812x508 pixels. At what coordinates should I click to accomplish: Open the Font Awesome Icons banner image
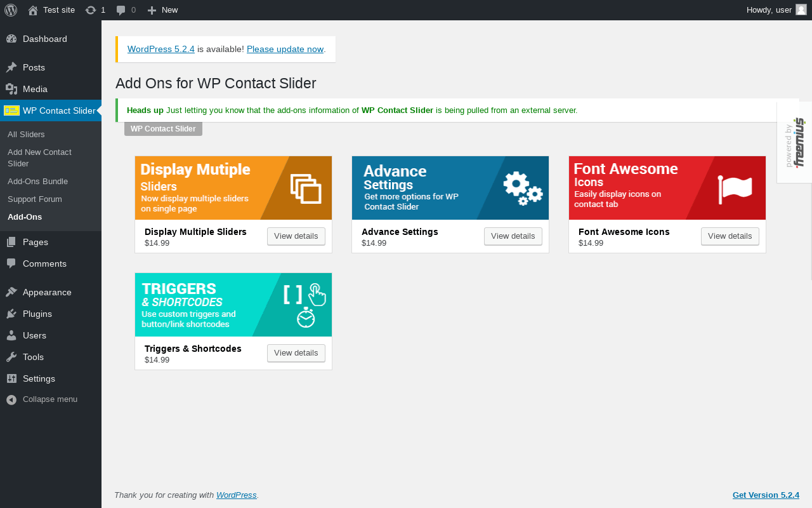[x=667, y=188]
